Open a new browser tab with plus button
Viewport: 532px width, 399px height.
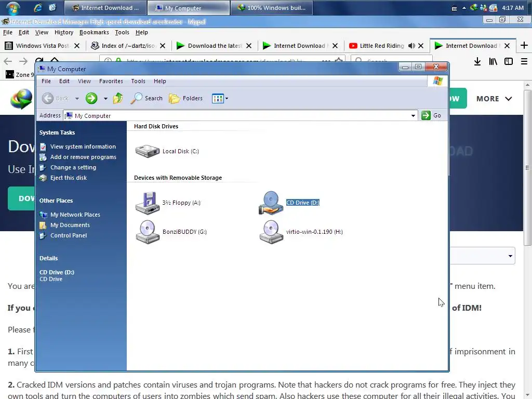(524, 46)
